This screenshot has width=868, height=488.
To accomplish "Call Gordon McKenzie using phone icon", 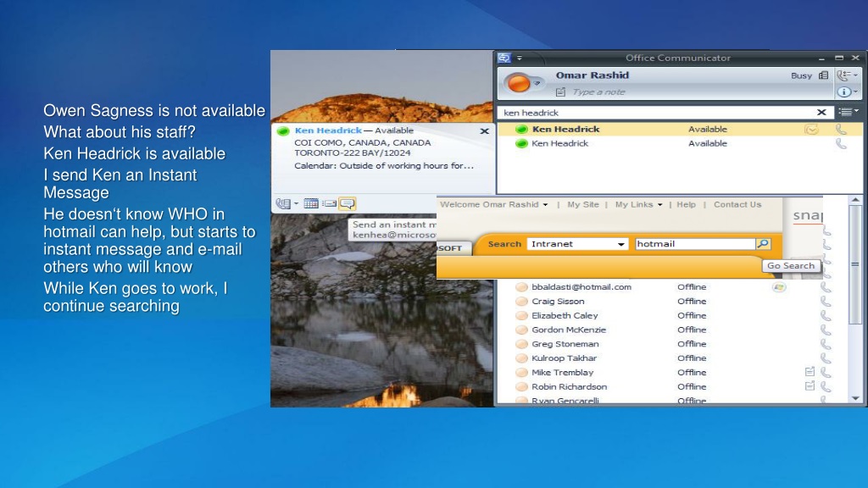I will click(x=826, y=330).
